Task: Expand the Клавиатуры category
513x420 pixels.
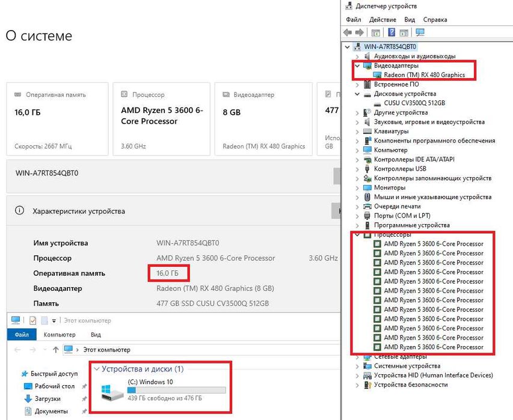Action: 357,132
